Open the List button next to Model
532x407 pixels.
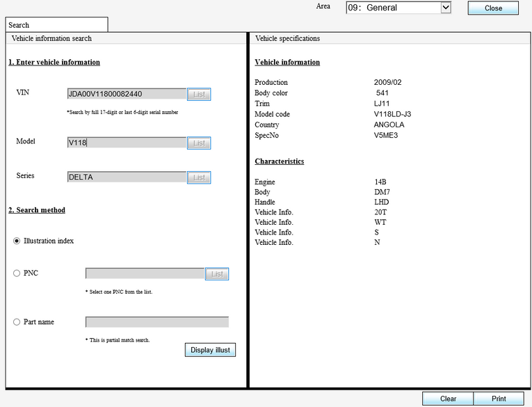[x=199, y=143]
